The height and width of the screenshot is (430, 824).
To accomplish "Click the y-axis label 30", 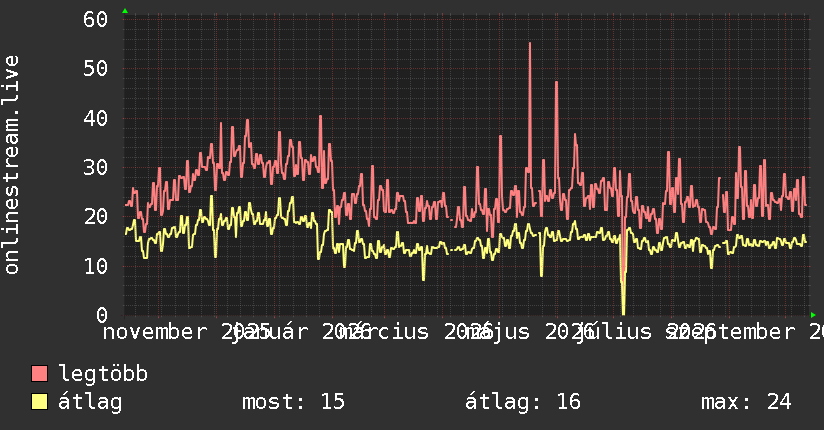I will click(x=95, y=168).
